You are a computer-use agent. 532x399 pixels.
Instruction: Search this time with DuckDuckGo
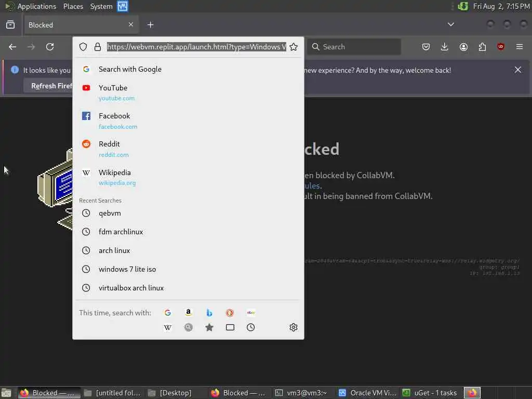(x=230, y=313)
